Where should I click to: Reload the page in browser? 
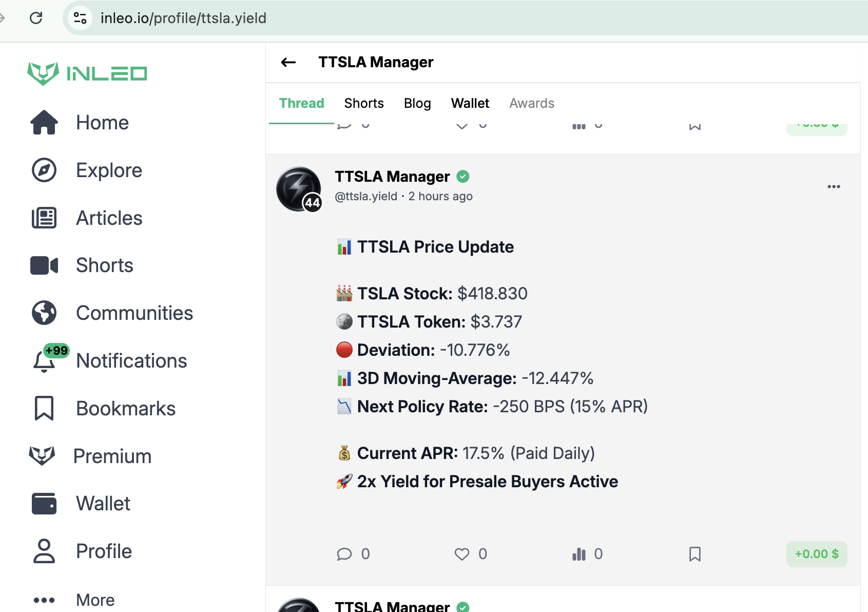coord(36,18)
